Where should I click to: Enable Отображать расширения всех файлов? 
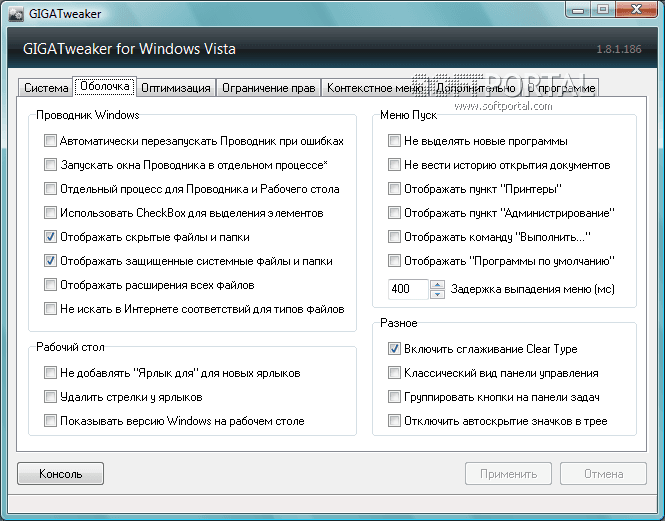(x=50, y=285)
